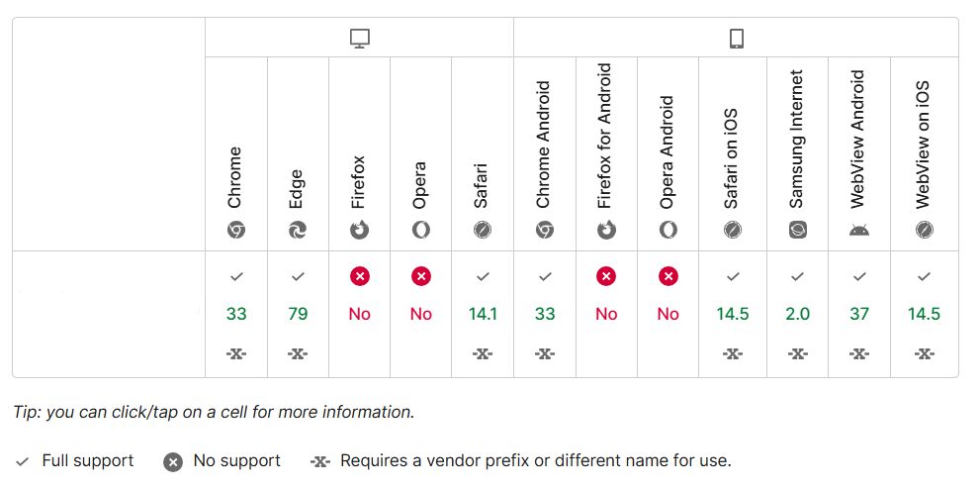Click the Safari desktop compass icon
The width and height of the screenshot is (980, 489).
coord(483,230)
